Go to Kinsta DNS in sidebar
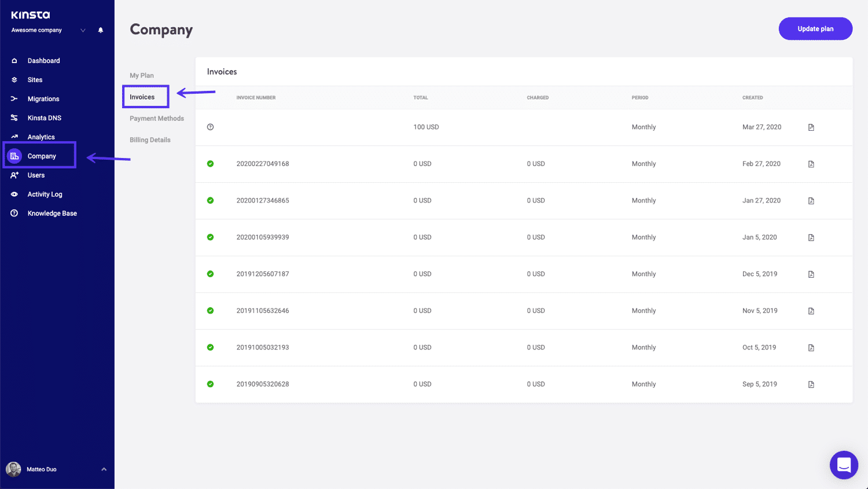Screen dimensions: 868x489 coord(44,118)
